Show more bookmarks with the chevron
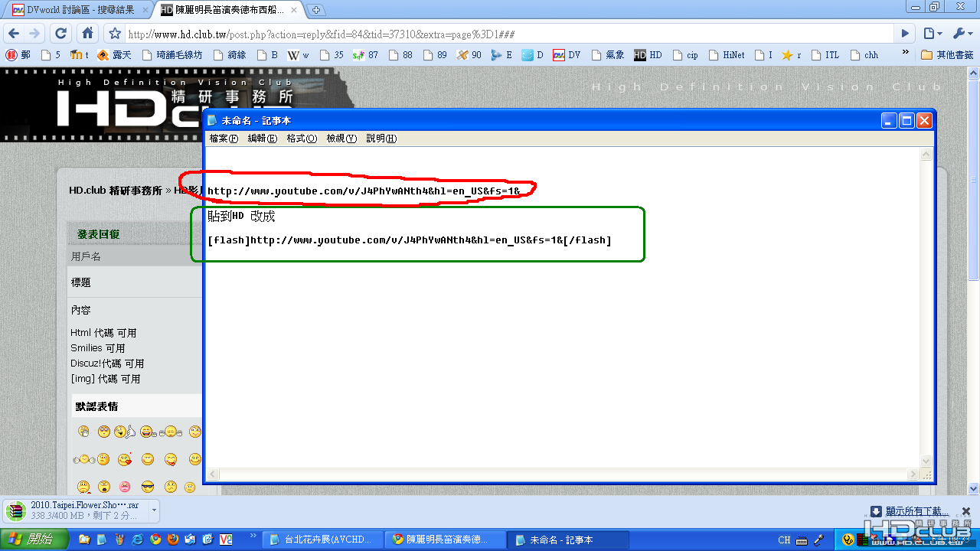This screenshot has width=980, height=551. [x=906, y=54]
